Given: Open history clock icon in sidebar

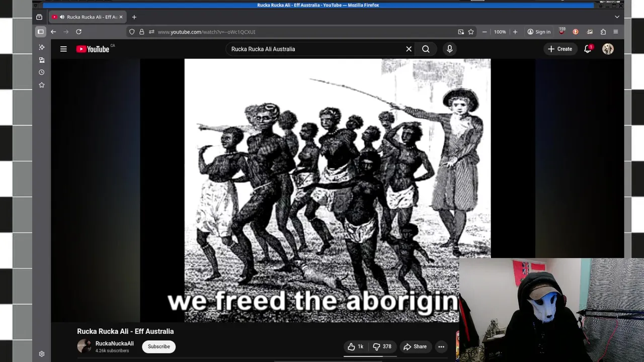Looking at the screenshot, I should pos(42,72).
